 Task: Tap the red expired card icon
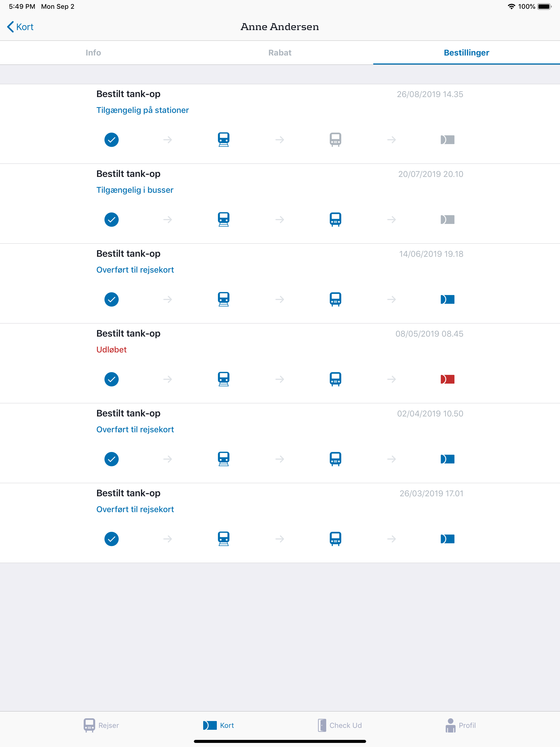(x=448, y=379)
